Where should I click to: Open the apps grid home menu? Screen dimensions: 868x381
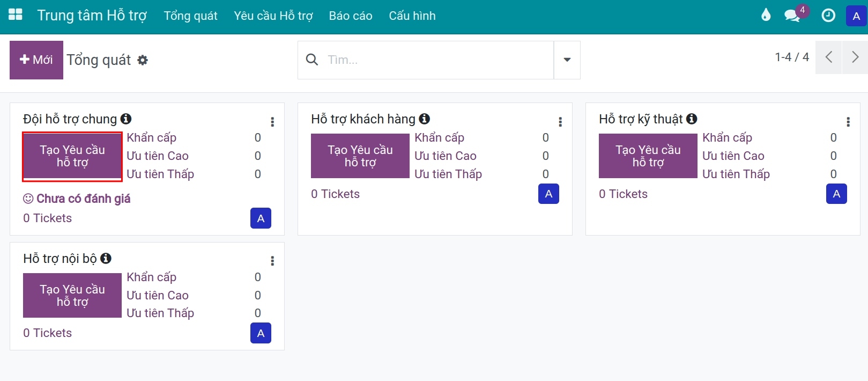[x=16, y=15]
